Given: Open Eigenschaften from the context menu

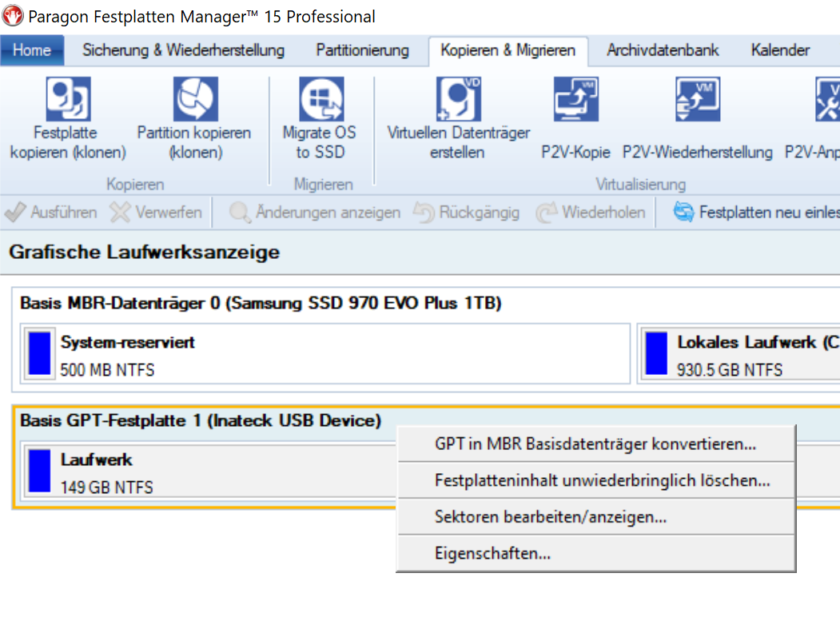Looking at the screenshot, I should (x=595, y=553).
